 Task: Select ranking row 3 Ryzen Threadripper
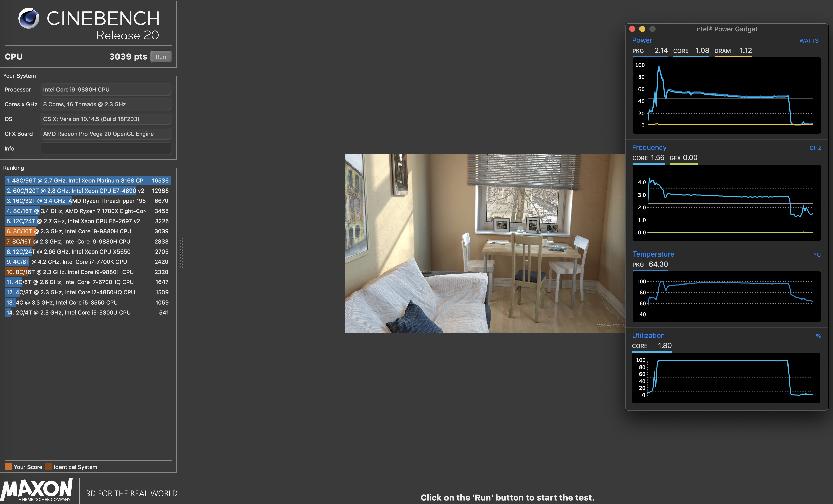(x=88, y=201)
